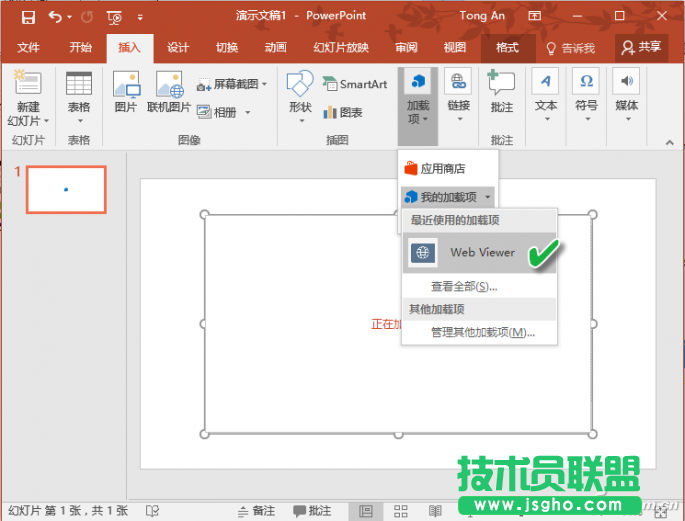Click the 幻灯片 第 1 张 status text
The width and height of the screenshot is (685, 521).
point(68,511)
